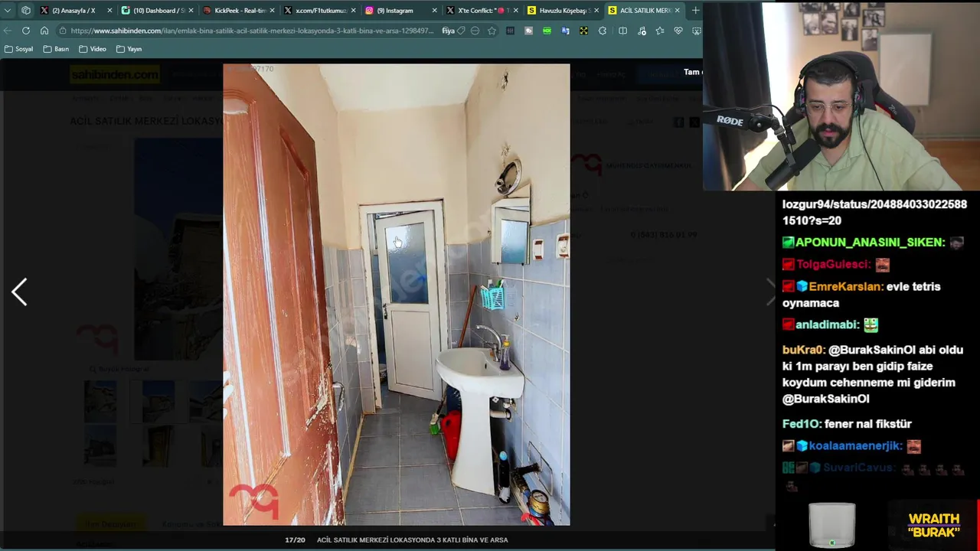Image resolution: width=980 pixels, height=551 pixels.
Task: Close the Anasayfa / X tab
Action: click(109, 10)
